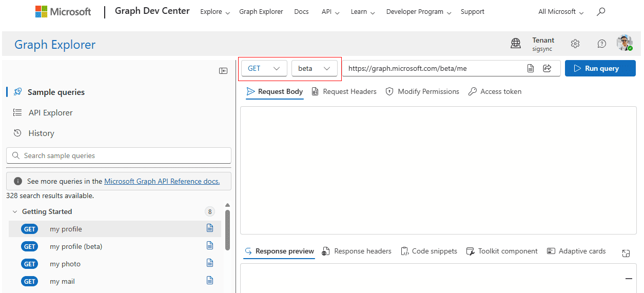Collapse the sidebar with the panel toggle icon

223,71
